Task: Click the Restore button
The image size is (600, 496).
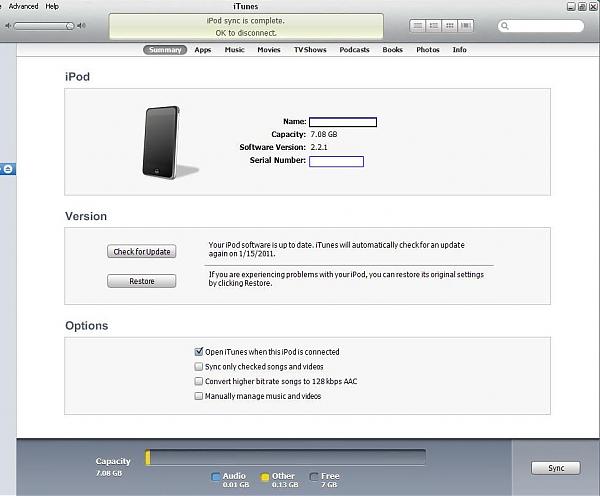Action: [142, 281]
